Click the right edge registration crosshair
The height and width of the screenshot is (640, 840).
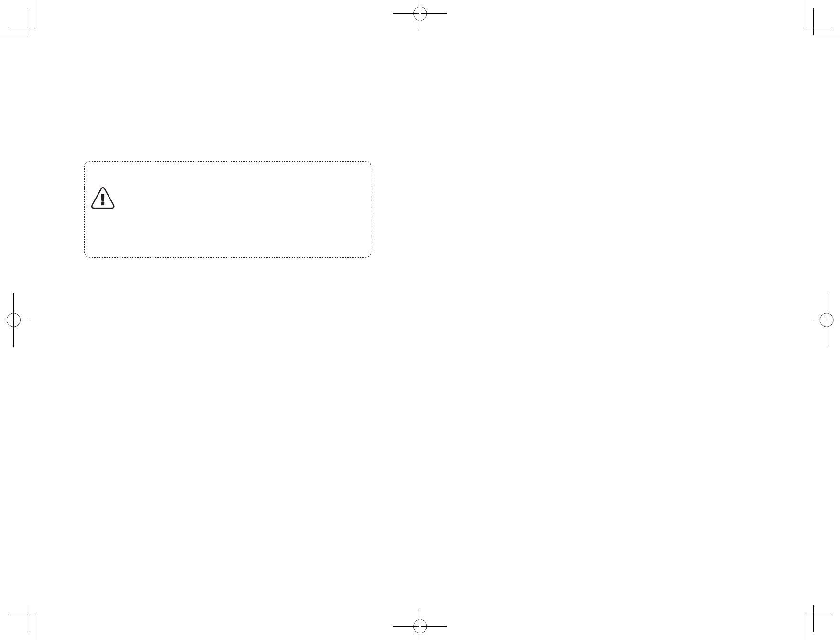tap(826, 320)
